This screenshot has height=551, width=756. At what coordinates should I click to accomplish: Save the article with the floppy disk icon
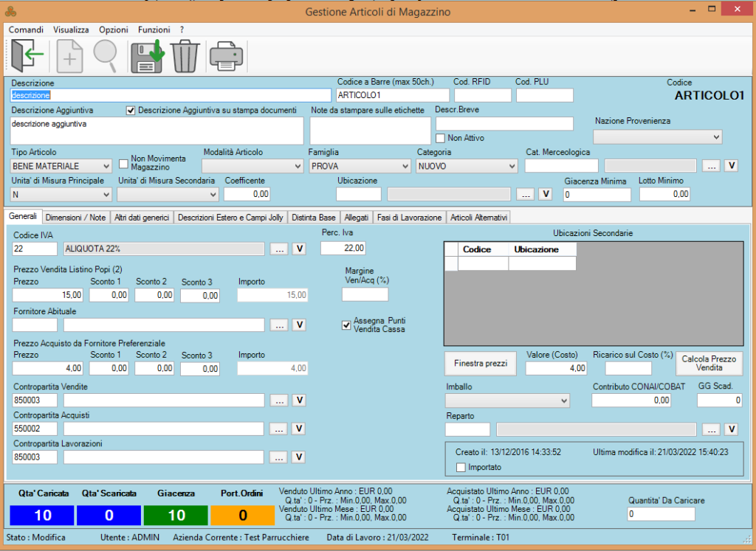coord(146,56)
